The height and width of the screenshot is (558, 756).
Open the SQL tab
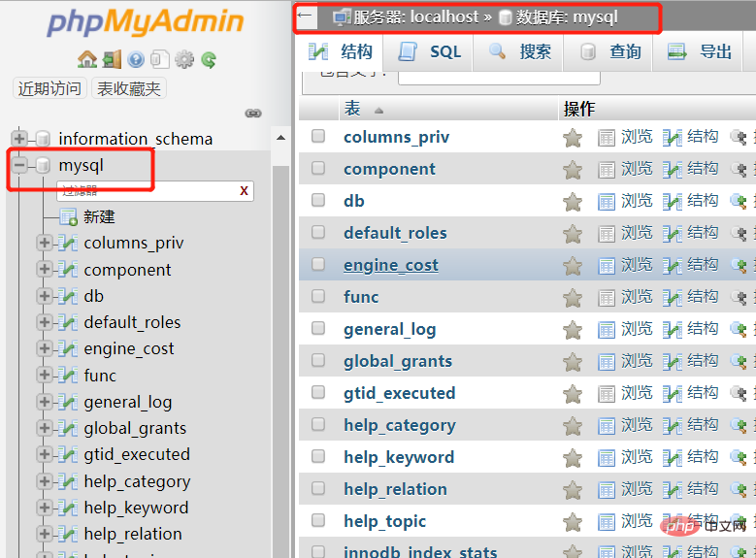point(429,51)
